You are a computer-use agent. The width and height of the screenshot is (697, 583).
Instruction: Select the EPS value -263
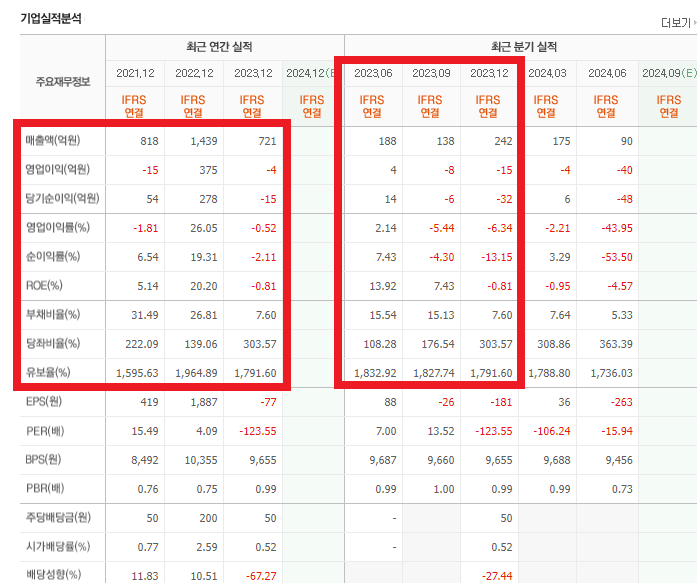point(621,402)
